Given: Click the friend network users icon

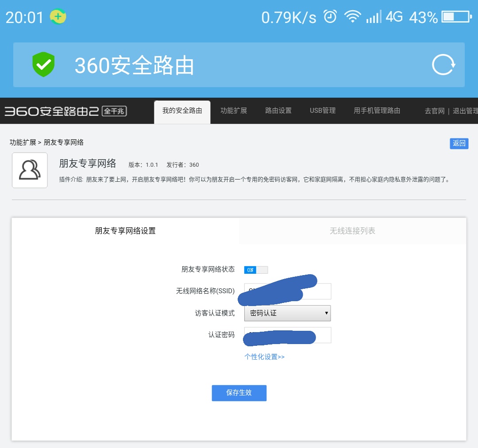Looking at the screenshot, I should coord(30,170).
